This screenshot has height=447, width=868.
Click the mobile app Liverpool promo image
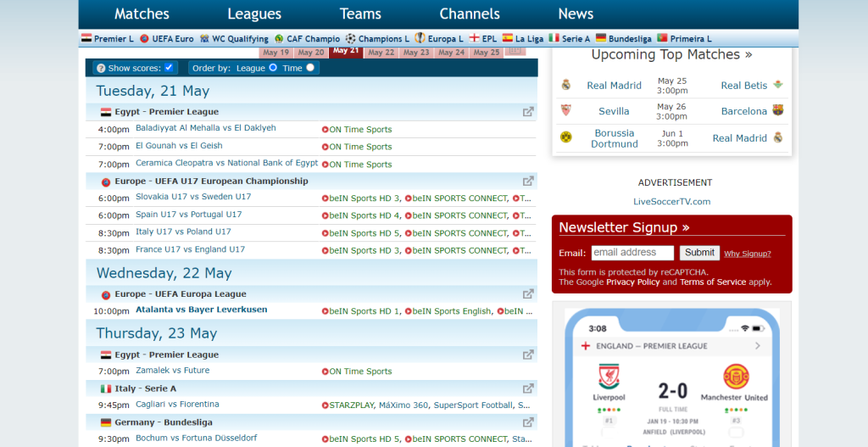pos(671,377)
